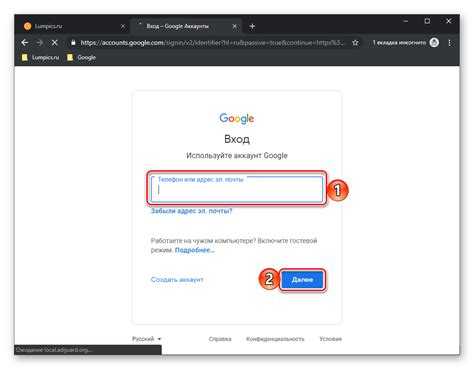Click the padlock site info icon
Image resolution: width=474 pixels, height=369 pixels.
pyautogui.click(x=73, y=43)
